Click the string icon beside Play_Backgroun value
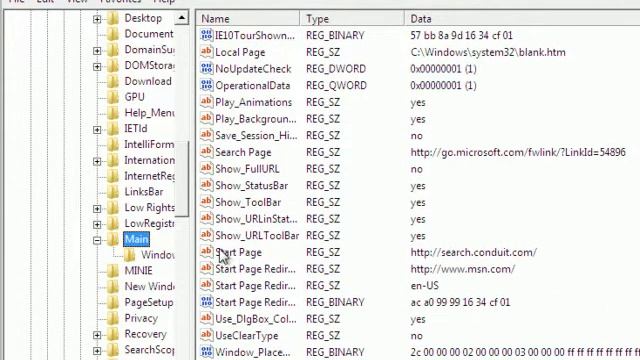 pos(207,119)
